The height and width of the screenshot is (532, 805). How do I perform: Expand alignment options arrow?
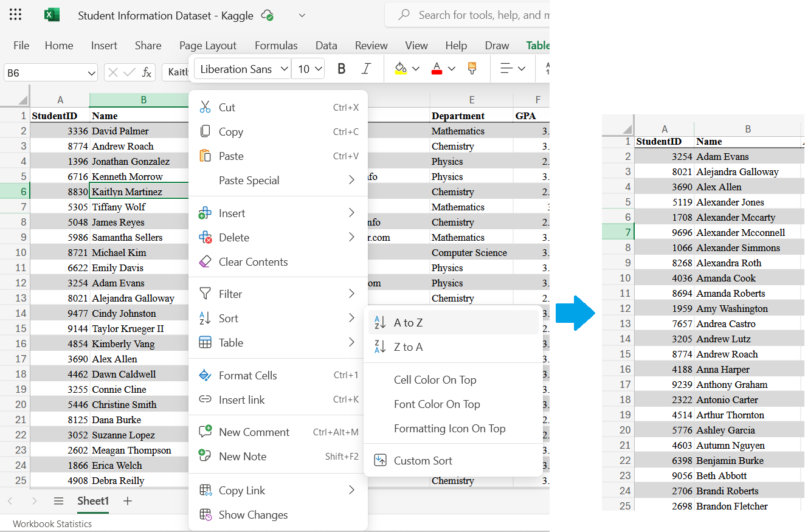click(x=522, y=69)
